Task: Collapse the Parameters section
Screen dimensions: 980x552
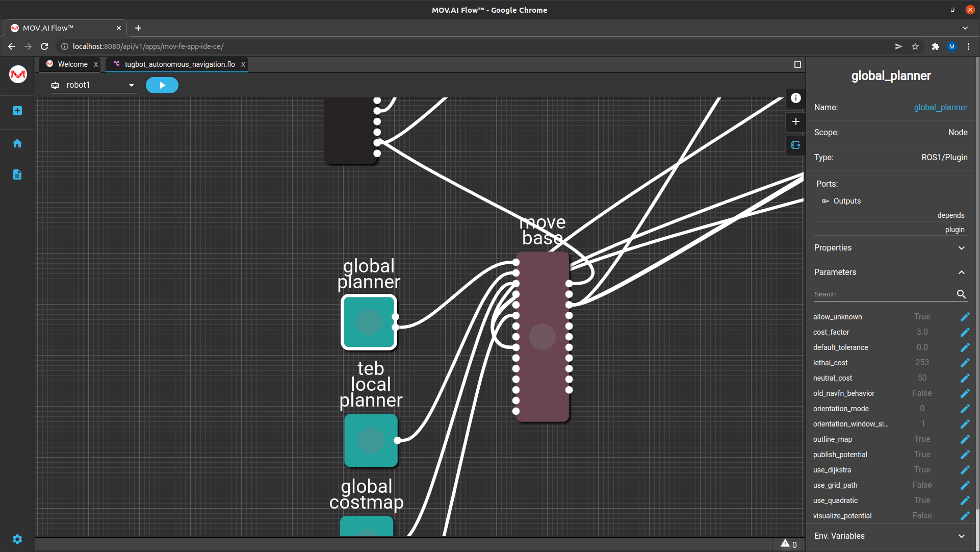Action: click(891, 272)
